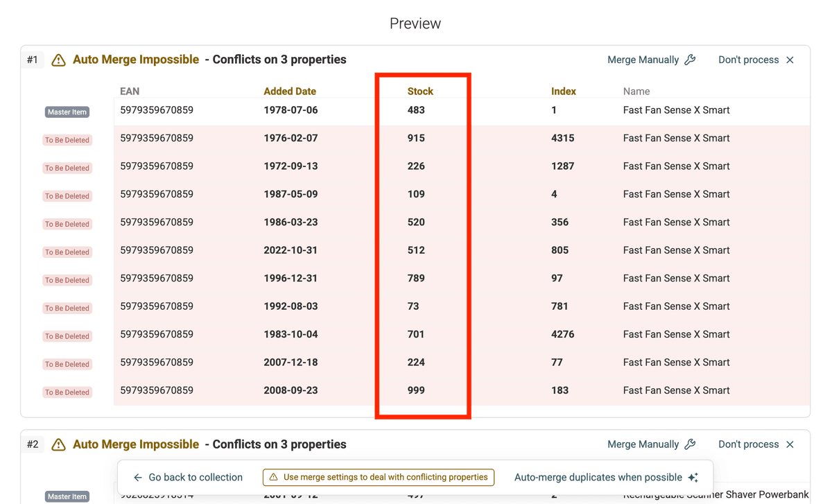Click index value 781

[560, 306]
